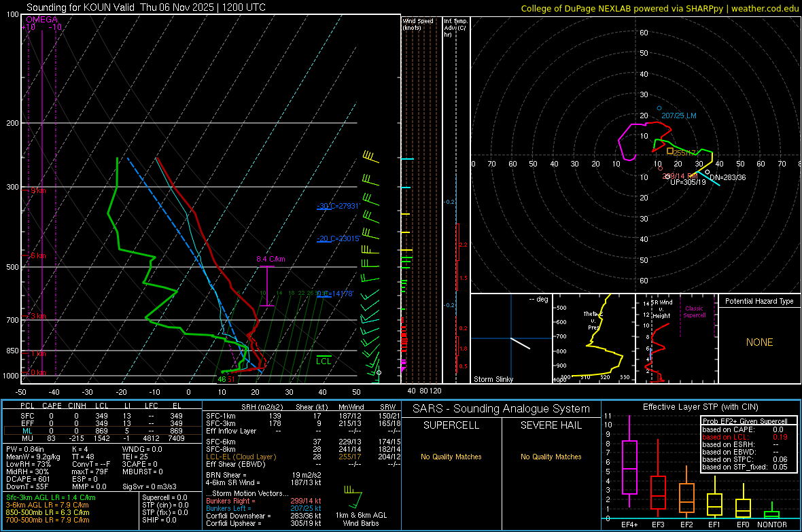Click the green 'LCL' marker on skew-T

point(324,361)
